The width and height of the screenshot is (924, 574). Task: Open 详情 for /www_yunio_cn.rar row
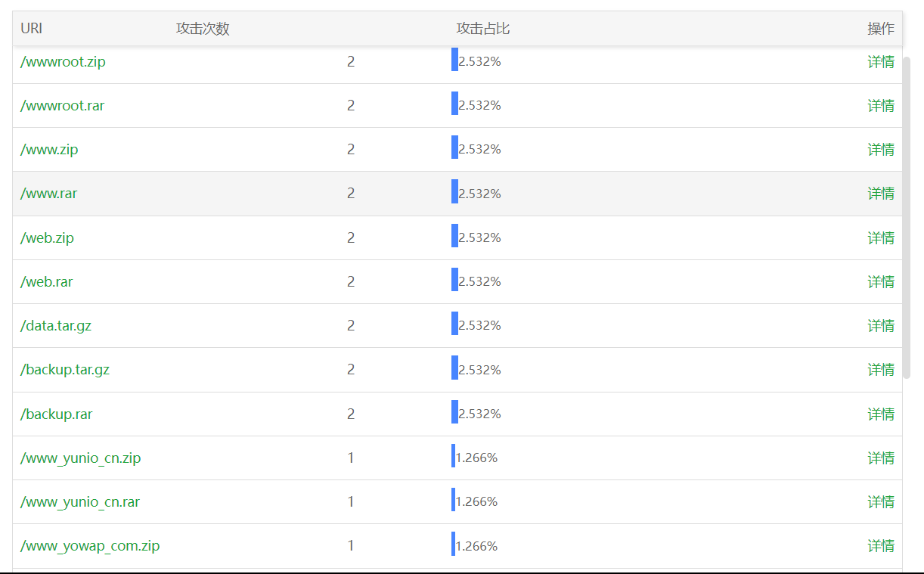[880, 502]
